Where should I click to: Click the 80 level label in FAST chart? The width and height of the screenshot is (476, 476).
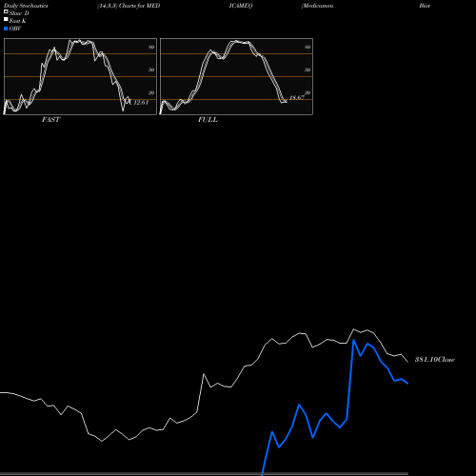[151, 47]
